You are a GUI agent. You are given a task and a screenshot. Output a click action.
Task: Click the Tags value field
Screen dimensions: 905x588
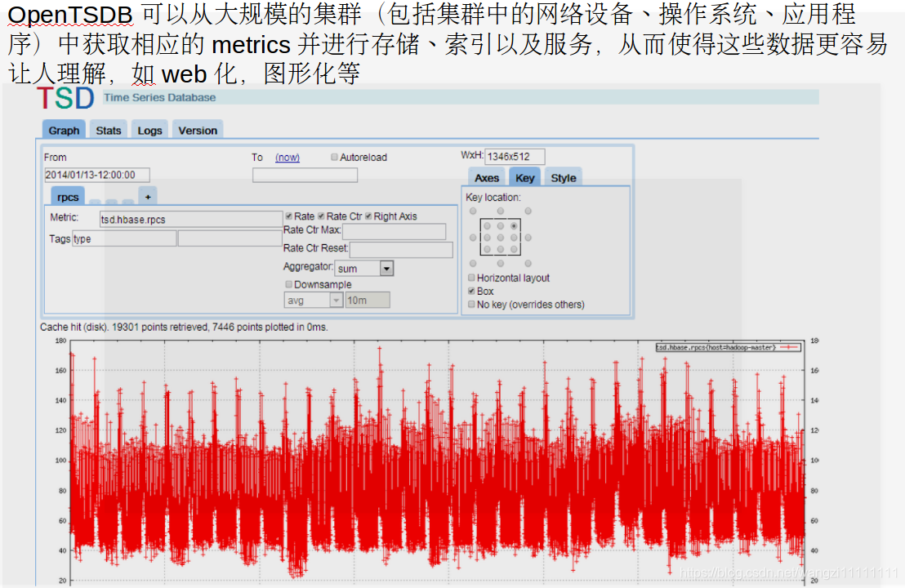click(230, 239)
